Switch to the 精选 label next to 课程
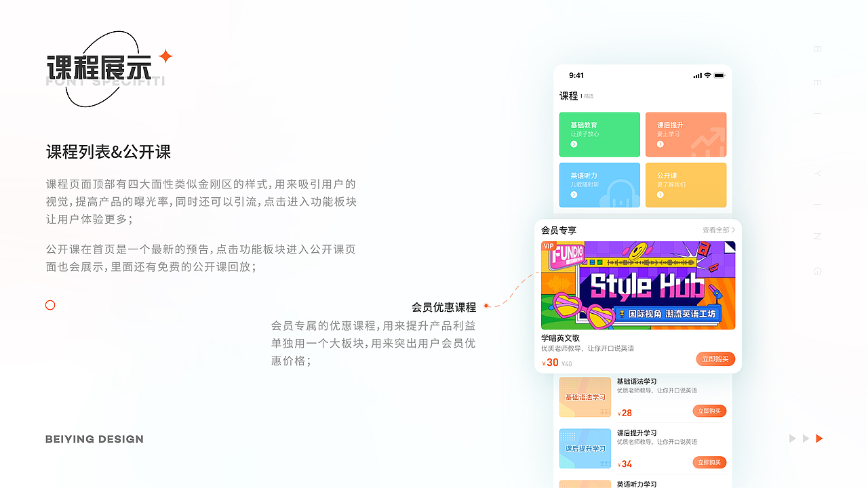 [590, 96]
